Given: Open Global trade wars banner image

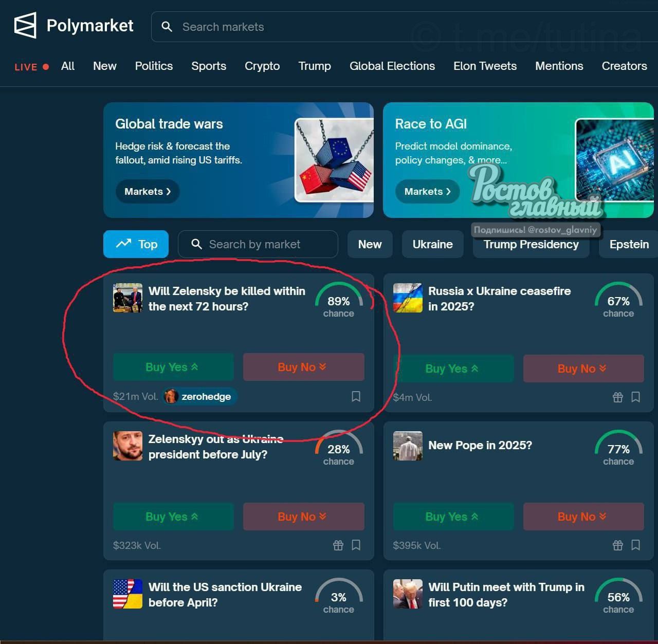Looking at the screenshot, I should (334, 160).
